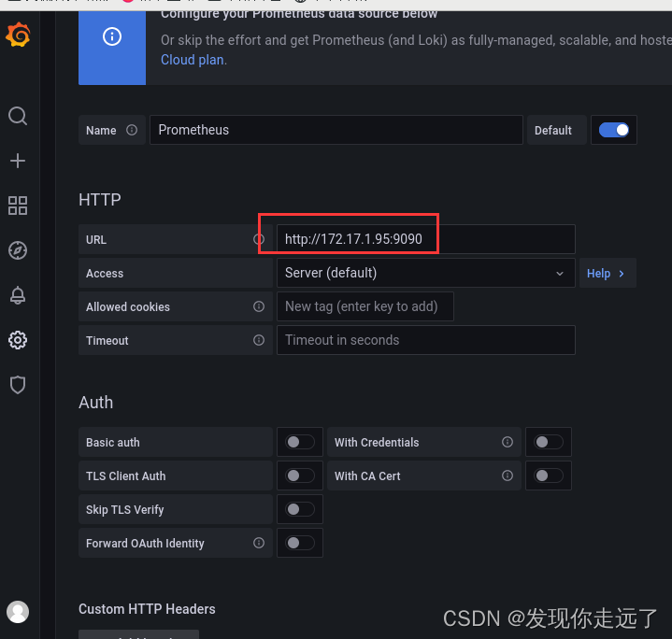Expand the Access Help section

point(608,273)
